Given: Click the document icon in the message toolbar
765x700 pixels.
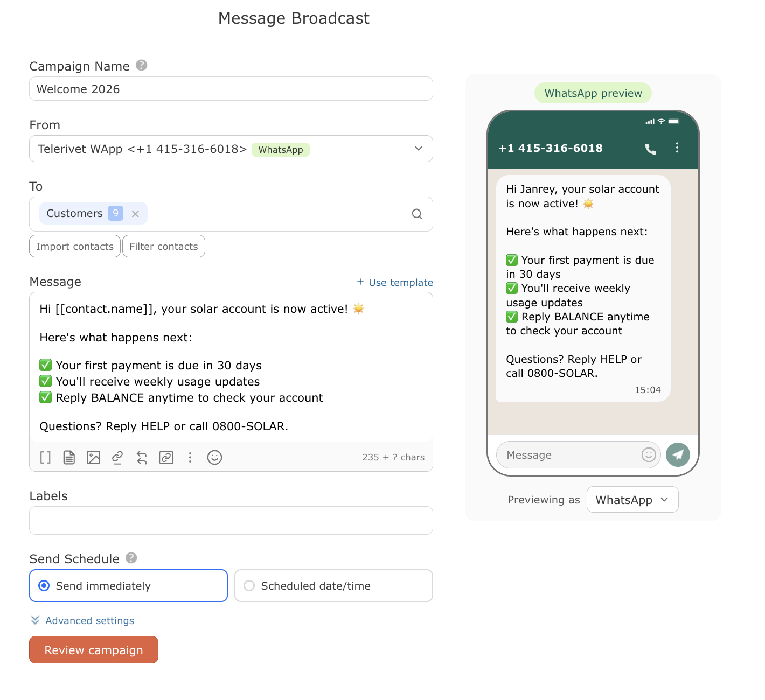Looking at the screenshot, I should (69, 457).
